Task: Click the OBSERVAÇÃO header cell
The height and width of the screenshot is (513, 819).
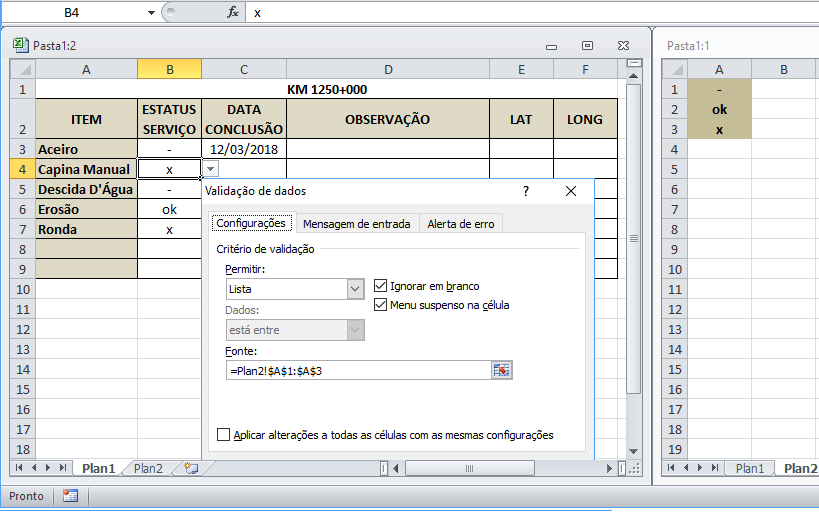Action: tap(388, 119)
